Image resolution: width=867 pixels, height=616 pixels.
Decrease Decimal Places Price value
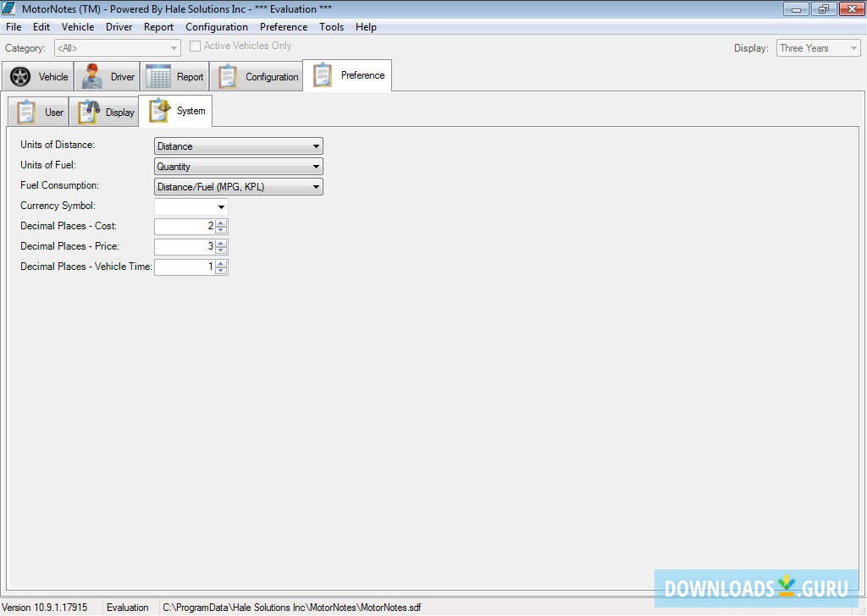[x=221, y=250]
